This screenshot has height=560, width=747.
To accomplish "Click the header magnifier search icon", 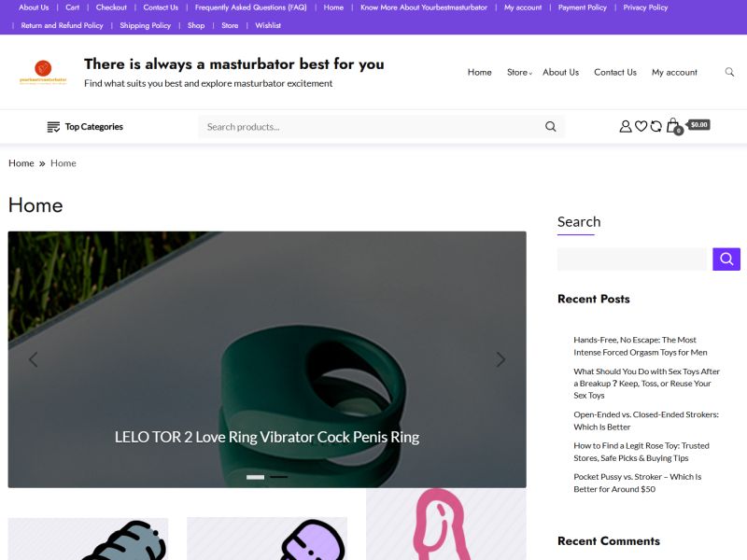I will [729, 72].
